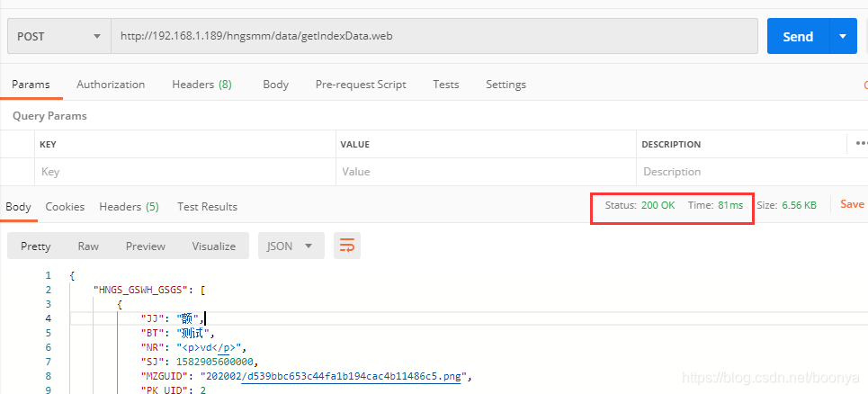Click the Value input in Query Params
This screenshot has width=868, height=394.
pos(486,172)
